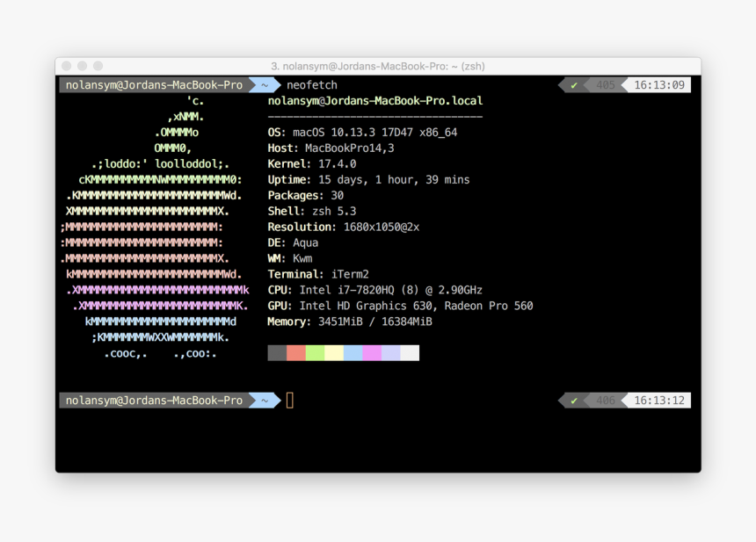Image resolution: width=756 pixels, height=542 pixels.
Task: Select the light green color block
Action: (x=315, y=353)
